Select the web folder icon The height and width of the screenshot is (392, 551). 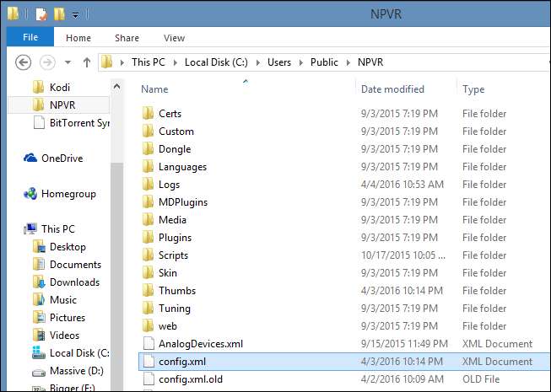pos(148,326)
